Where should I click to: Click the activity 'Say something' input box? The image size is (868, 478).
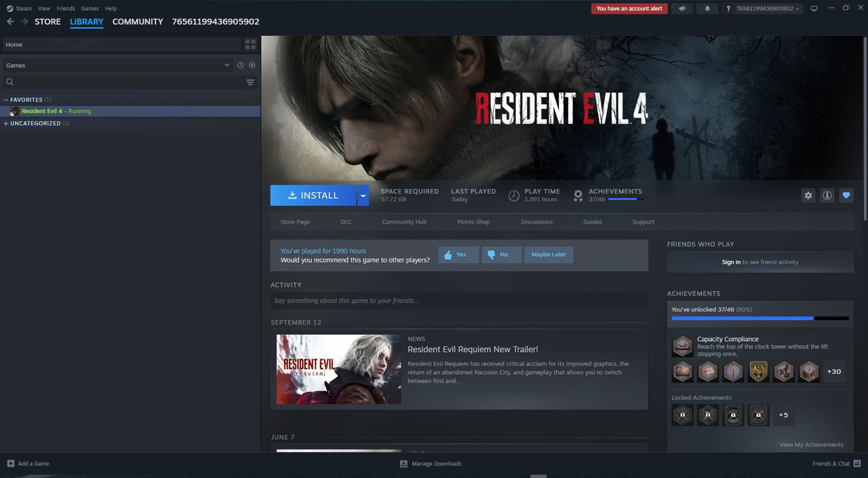click(459, 301)
